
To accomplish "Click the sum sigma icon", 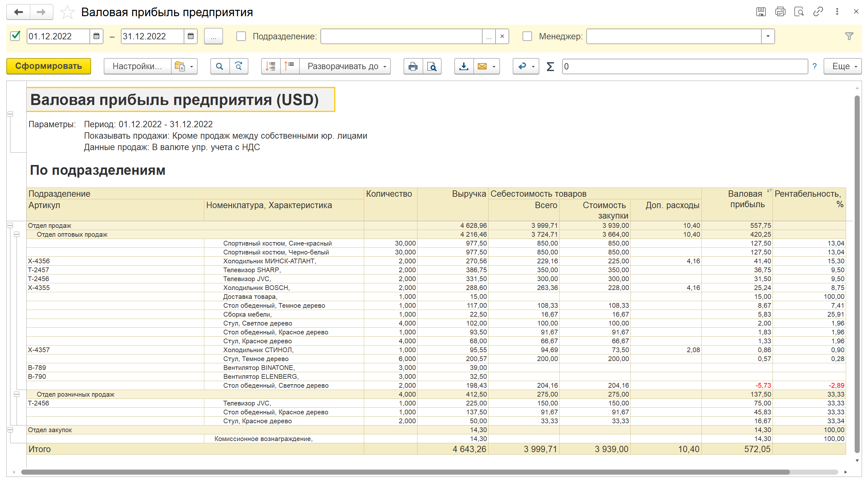I will (x=550, y=66).
